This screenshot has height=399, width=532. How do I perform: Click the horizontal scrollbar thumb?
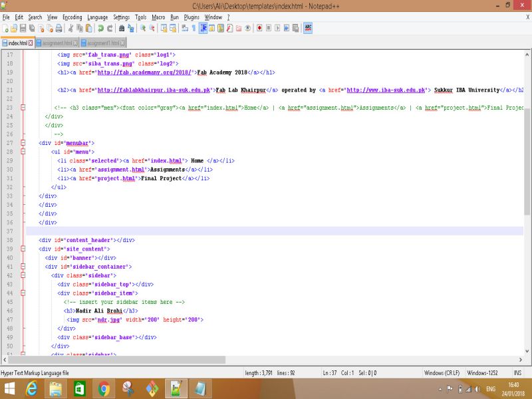click(x=117, y=359)
